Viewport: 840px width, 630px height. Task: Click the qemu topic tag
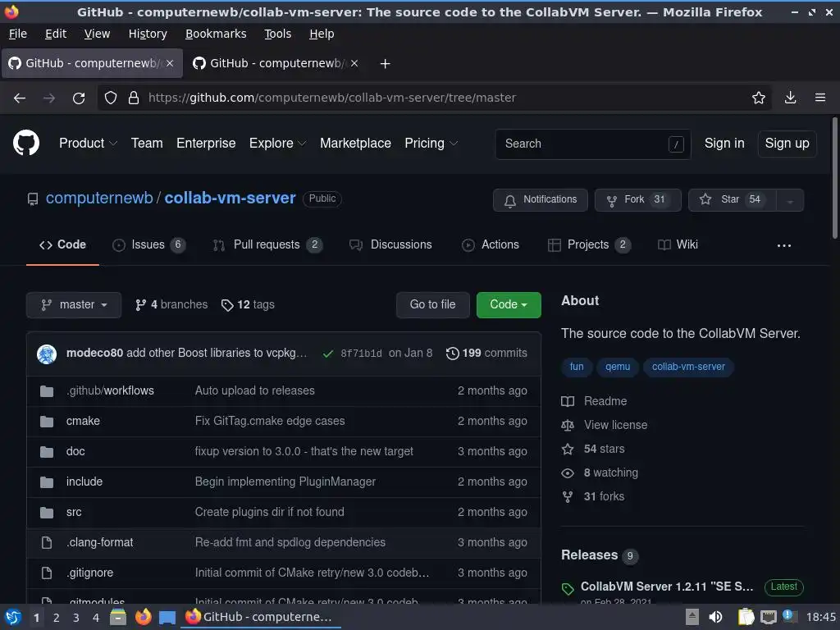[x=617, y=367]
